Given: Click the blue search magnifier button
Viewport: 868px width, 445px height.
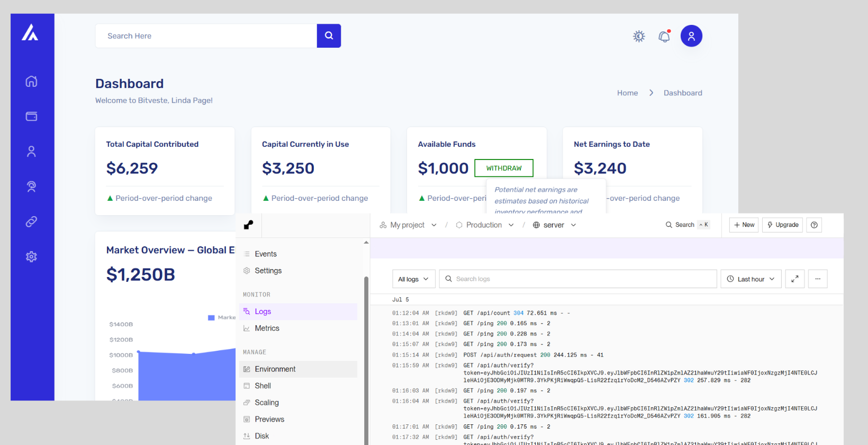Looking at the screenshot, I should click(x=329, y=35).
